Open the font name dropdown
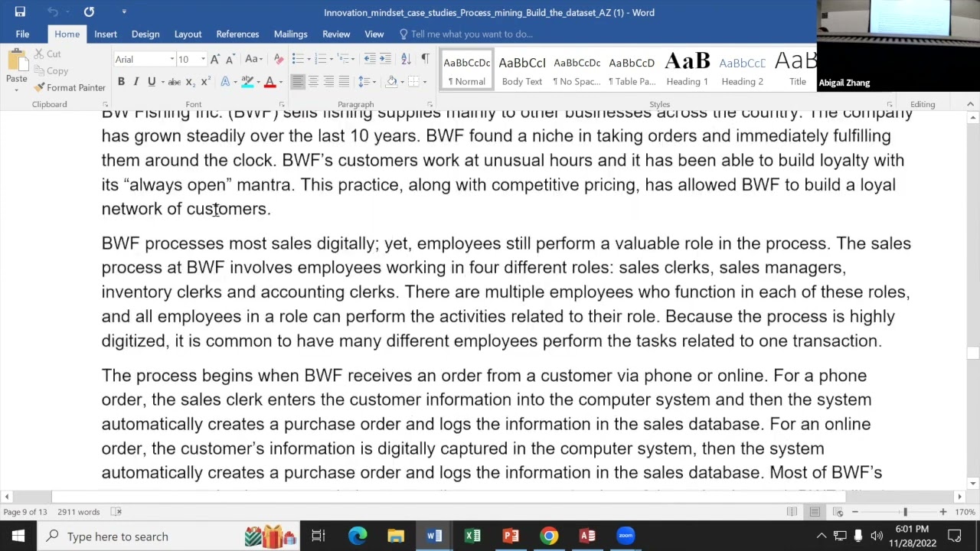 (171, 59)
